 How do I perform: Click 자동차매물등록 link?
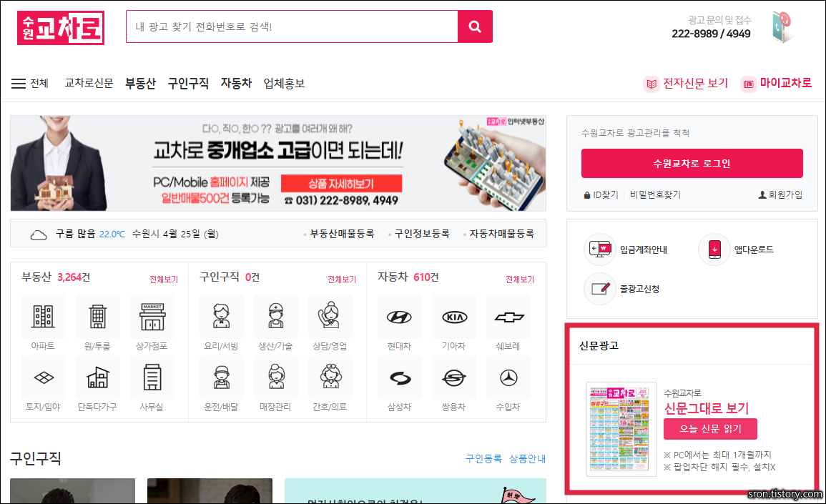pos(501,233)
